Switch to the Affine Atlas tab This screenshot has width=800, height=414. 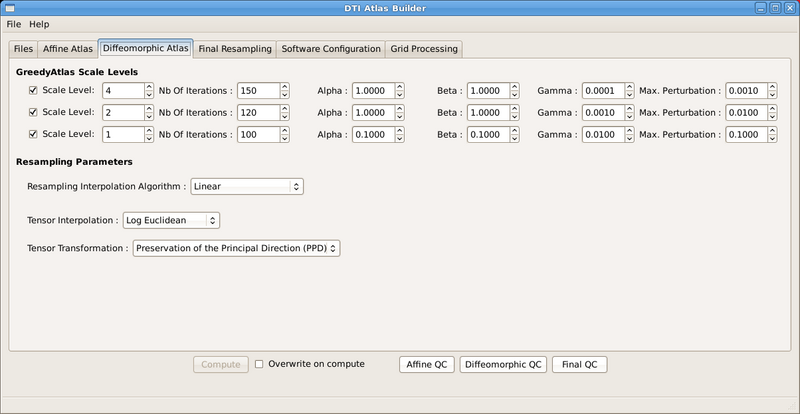pos(68,49)
